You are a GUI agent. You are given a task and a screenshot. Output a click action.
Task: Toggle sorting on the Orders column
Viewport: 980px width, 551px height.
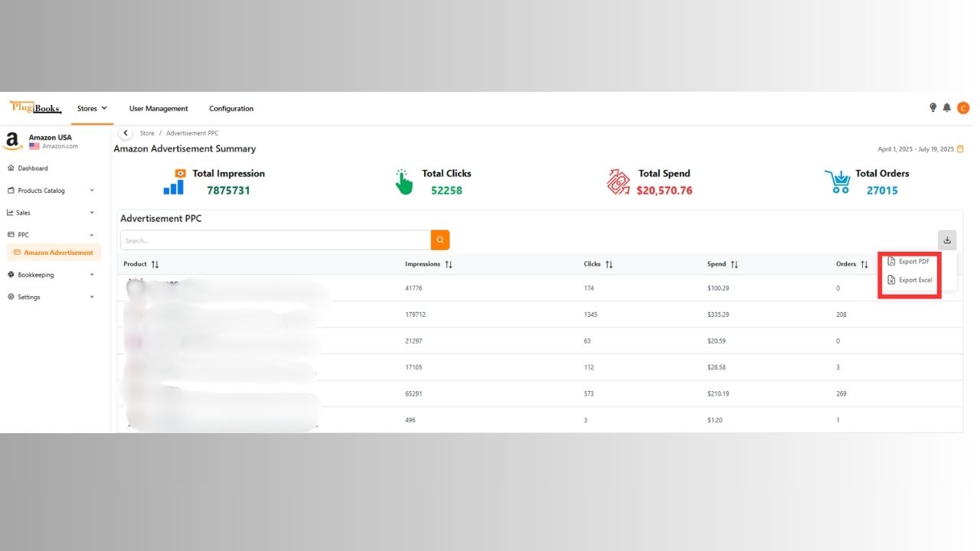863,263
